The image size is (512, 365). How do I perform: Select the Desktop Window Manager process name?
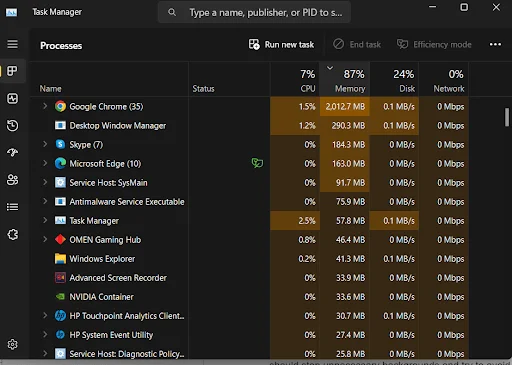[118, 126]
